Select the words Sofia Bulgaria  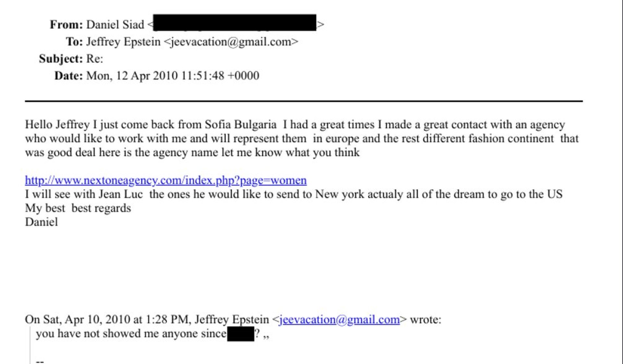point(240,124)
